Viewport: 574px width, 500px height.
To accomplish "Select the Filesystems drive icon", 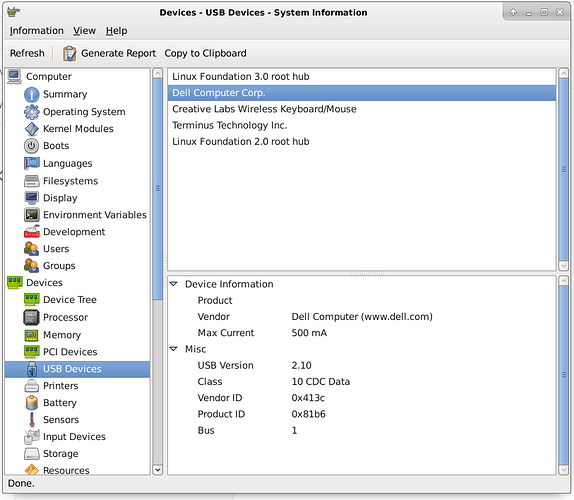I will click(x=31, y=181).
